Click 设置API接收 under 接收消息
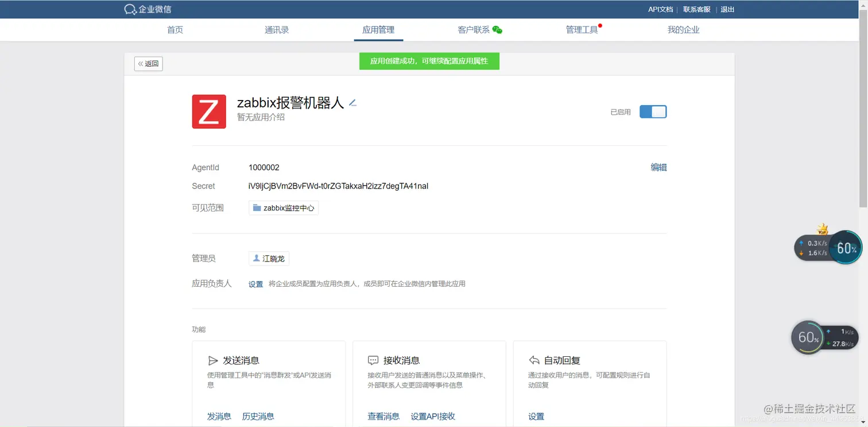This screenshot has height=427, width=868. (x=433, y=416)
